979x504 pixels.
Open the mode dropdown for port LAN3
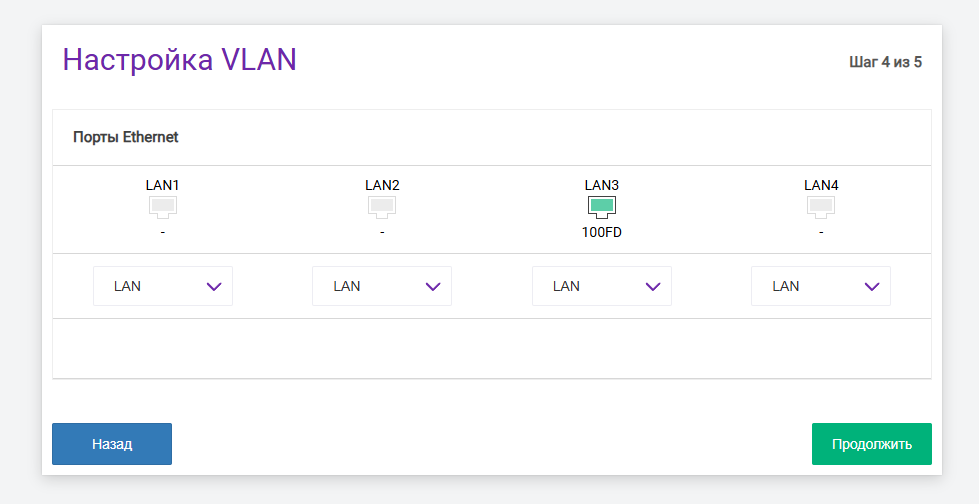[x=602, y=286]
